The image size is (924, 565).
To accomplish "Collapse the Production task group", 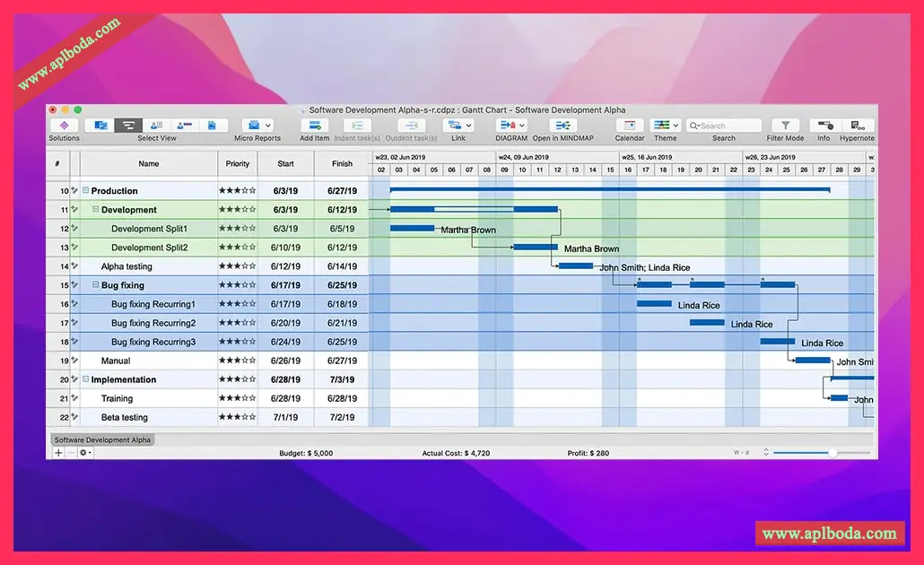I will pyautogui.click(x=85, y=190).
